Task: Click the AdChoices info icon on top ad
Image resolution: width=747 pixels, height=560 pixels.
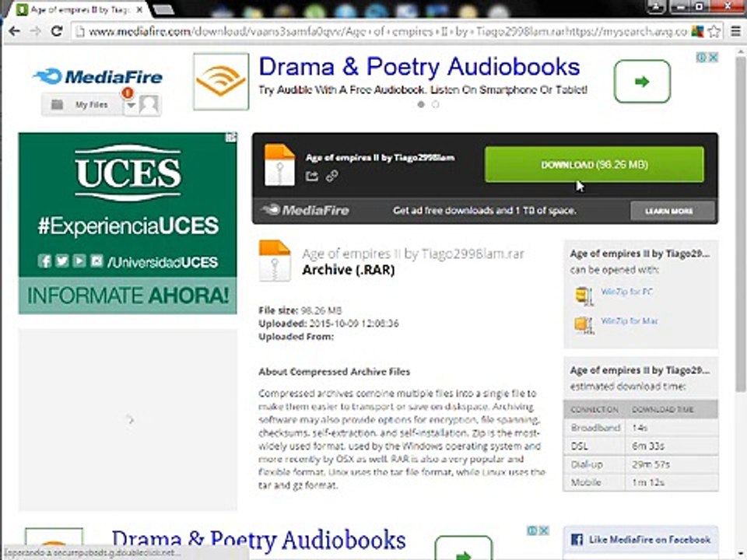Action: click(x=701, y=58)
